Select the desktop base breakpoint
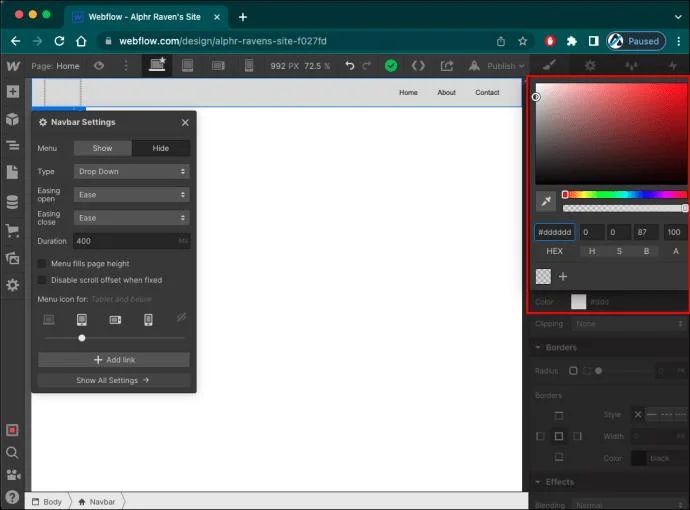Image resolution: width=690 pixels, height=510 pixels. click(x=157, y=65)
